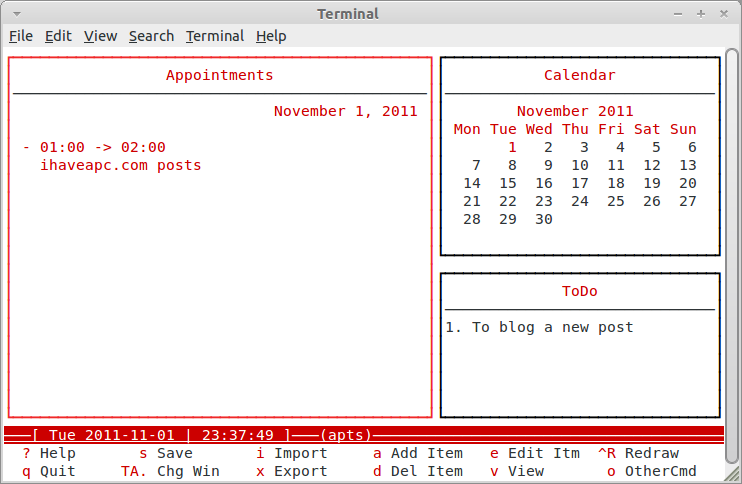Click the '(apts)' status bar indicator
This screenshot has height=484, width=742.
pos(346,435)
